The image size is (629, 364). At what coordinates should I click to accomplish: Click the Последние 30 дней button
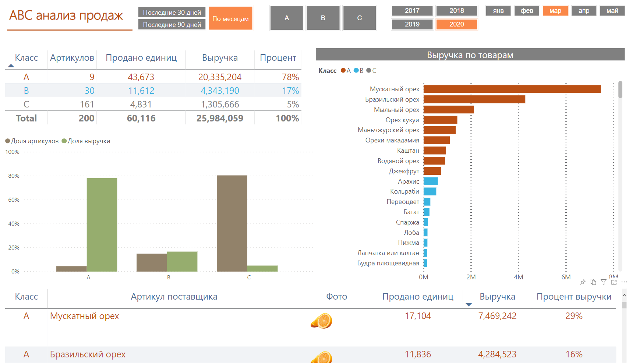click(x=172, y=12)
